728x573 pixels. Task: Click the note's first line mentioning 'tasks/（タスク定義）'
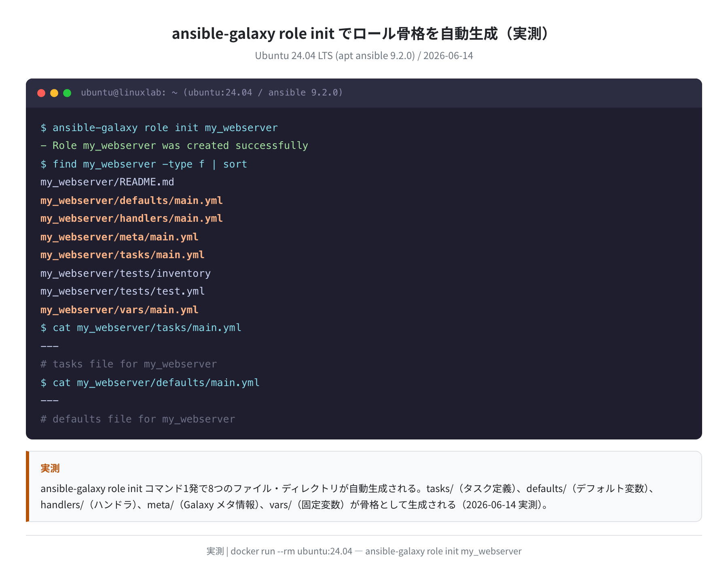[348, 488]
